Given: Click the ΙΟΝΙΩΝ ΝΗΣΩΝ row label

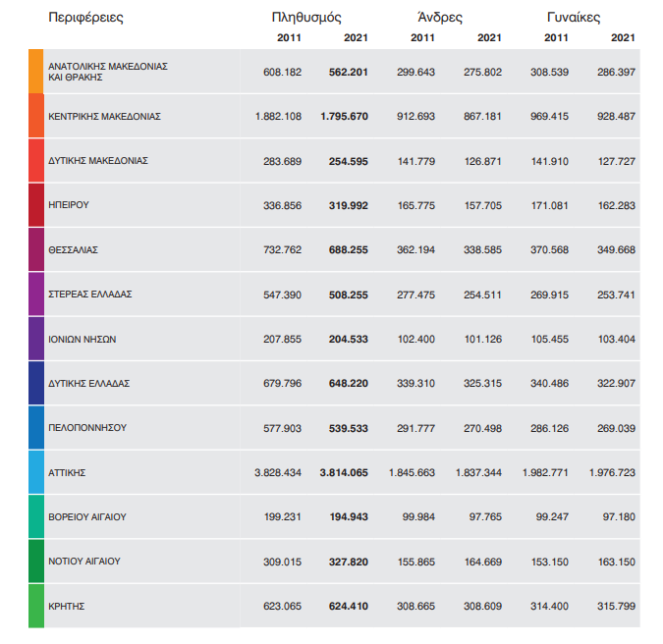Looking at the screenshot, I should (x=83, y=339).
